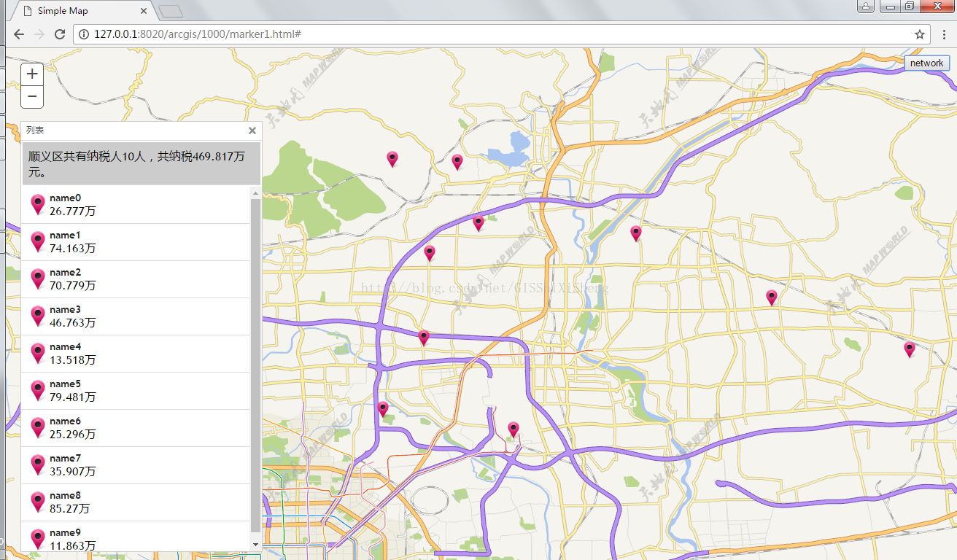Select the marker icon beside name1
Image resolution: width=957 pixels, height=560 pixels.
pyautogui.click(x=38, y=242)
